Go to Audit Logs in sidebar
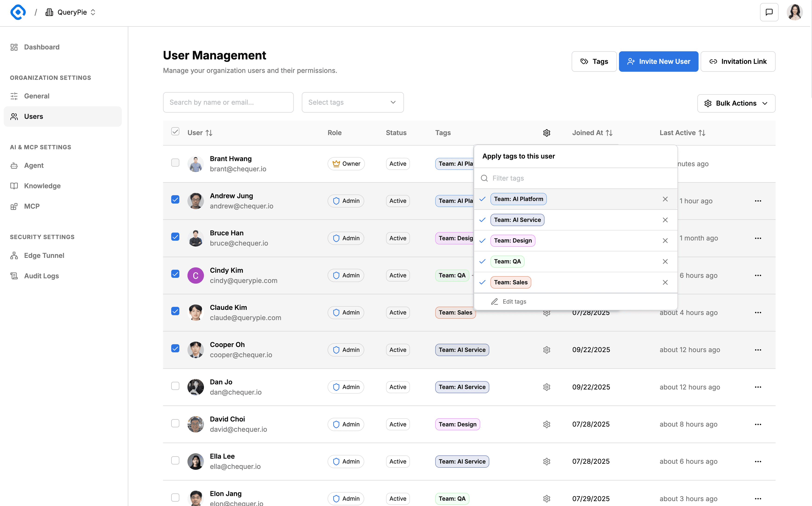 (x=42, y=276)
